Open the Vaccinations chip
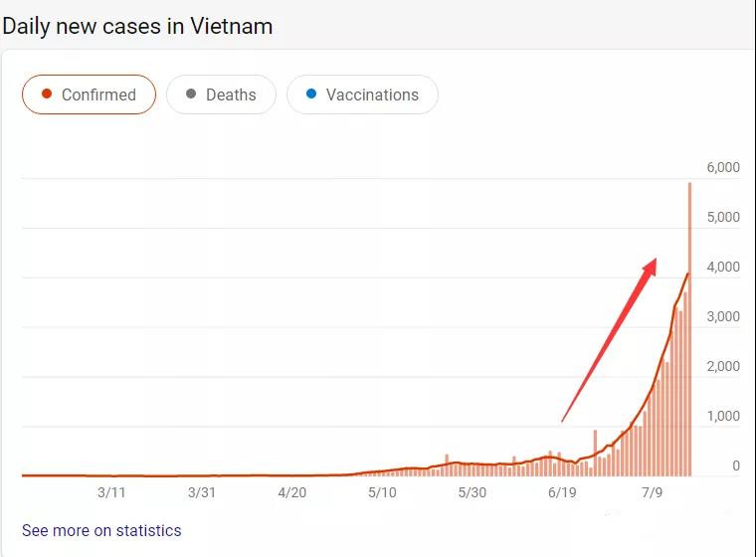Image resolution: width=756 pixels, height=557 pixels. [x=362, y=94]
